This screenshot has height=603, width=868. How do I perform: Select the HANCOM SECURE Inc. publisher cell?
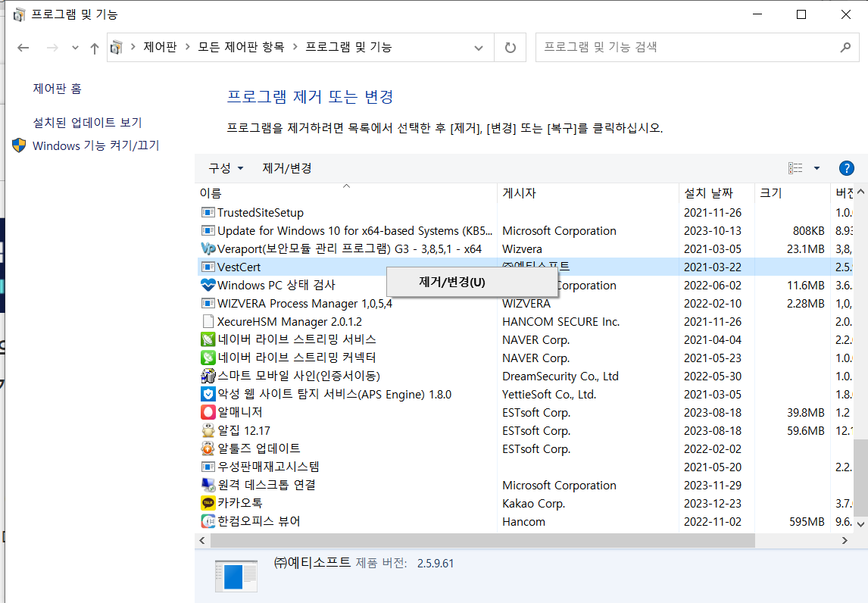coord(560,322)
